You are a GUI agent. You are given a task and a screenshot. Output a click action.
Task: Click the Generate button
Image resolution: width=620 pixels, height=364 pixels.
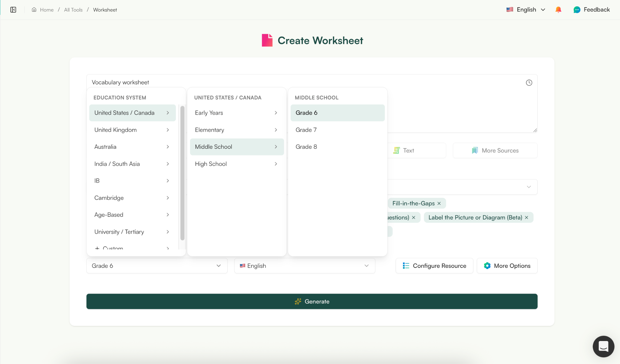[x=312, y=301]
